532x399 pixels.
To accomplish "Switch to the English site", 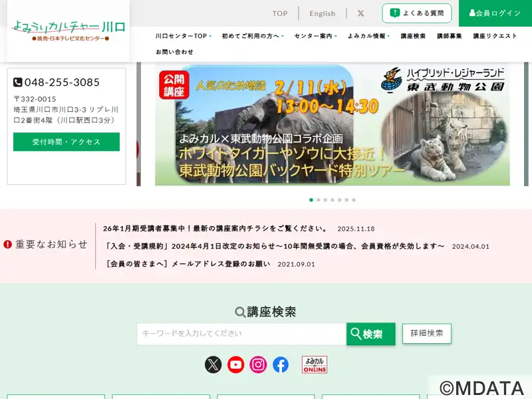I will pyautogui.click(x=323, y=13).
